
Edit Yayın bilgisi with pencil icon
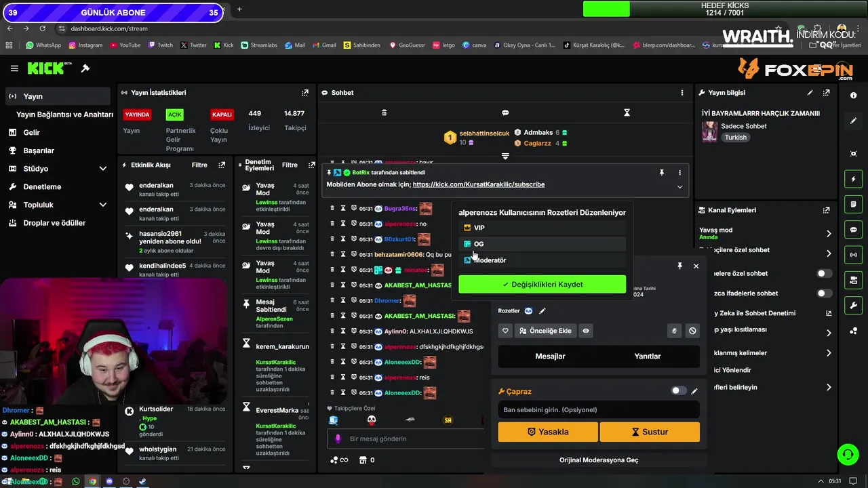[x=810, y=93]
